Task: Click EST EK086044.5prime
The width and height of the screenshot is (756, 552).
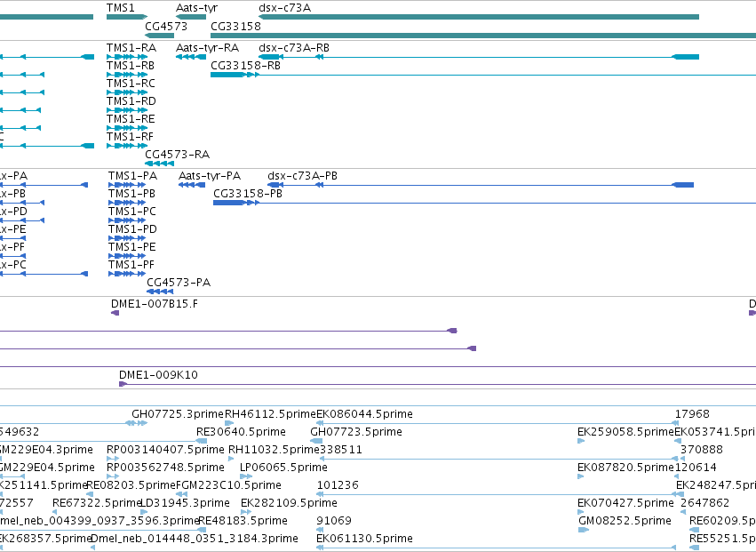Action: coord(364,414)
